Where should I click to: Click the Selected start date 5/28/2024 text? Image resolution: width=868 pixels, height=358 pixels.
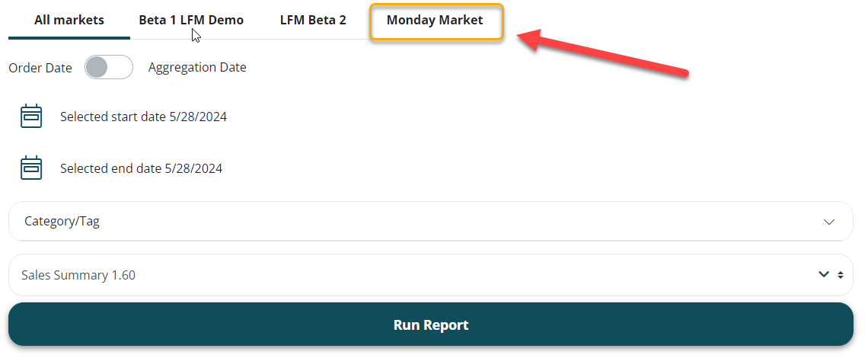coord(143,117)
